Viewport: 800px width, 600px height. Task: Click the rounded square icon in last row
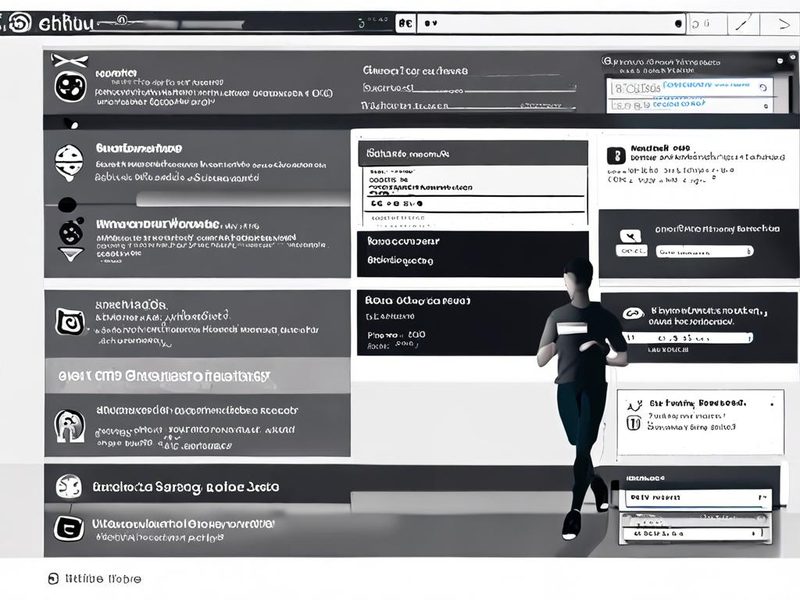69,528
